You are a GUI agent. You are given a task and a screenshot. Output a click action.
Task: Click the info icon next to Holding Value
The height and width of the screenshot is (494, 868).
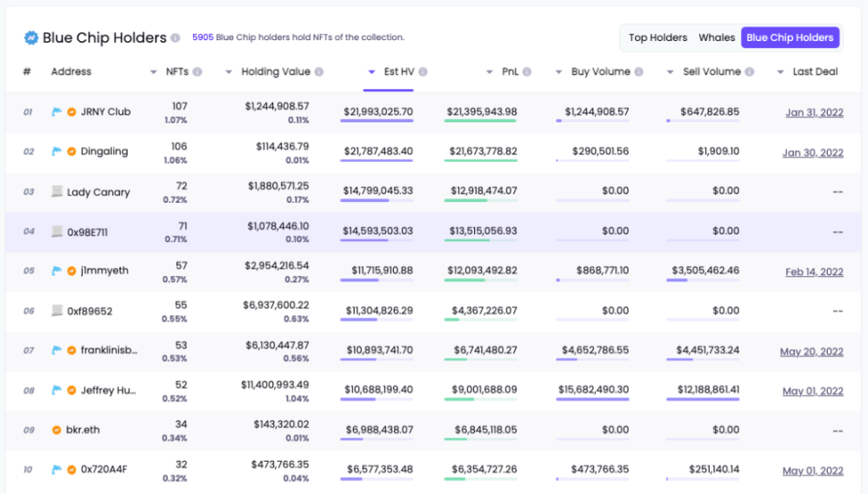(319, 72)
